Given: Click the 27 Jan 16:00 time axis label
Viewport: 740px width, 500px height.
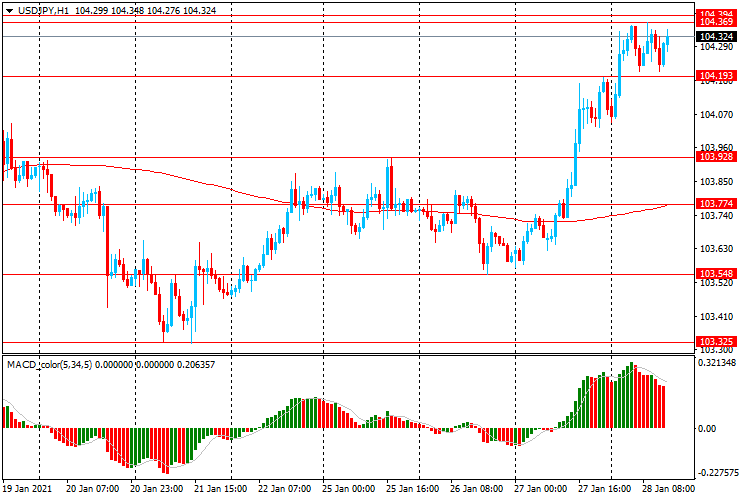Looking at the screenshot, I should (605, 488).
